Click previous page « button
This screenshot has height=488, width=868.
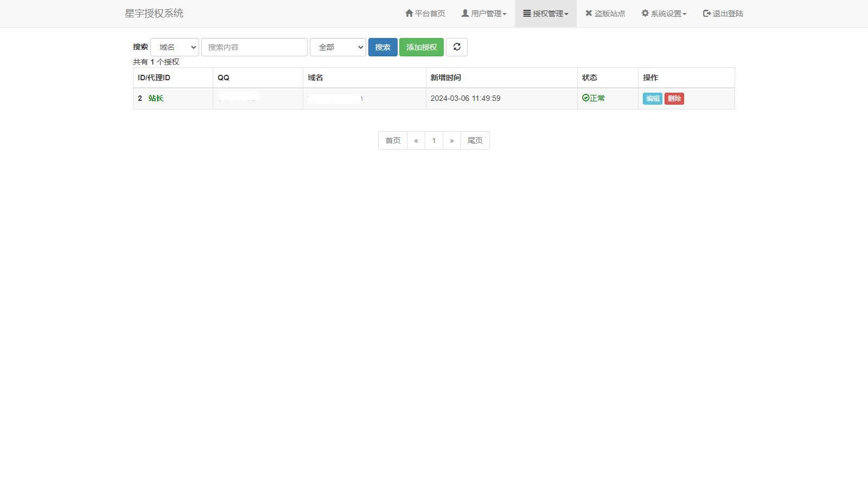tap(416, 140)
